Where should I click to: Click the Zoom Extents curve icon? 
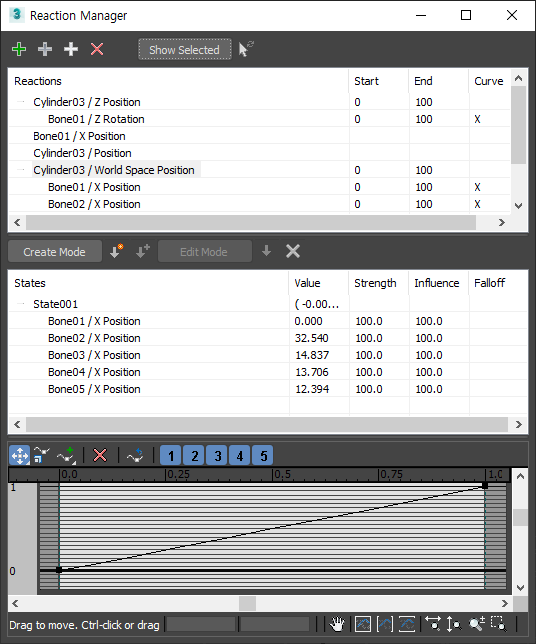[x=363, y=624]
